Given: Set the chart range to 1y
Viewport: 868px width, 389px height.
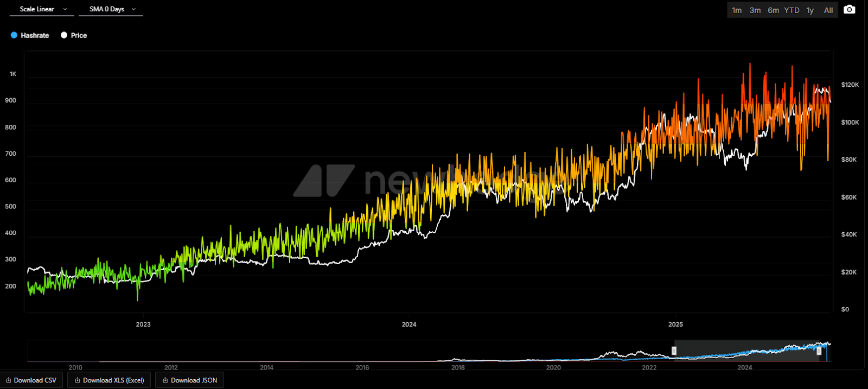Looking at the screenshot, I should click(810, 10).
